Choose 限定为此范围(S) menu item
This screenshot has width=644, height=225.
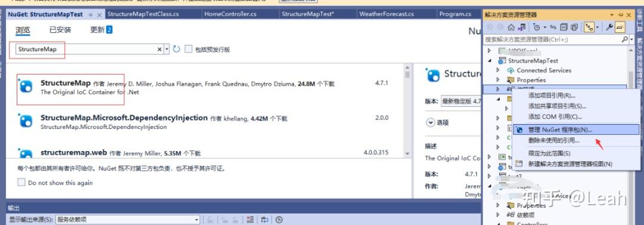(577, 153)
